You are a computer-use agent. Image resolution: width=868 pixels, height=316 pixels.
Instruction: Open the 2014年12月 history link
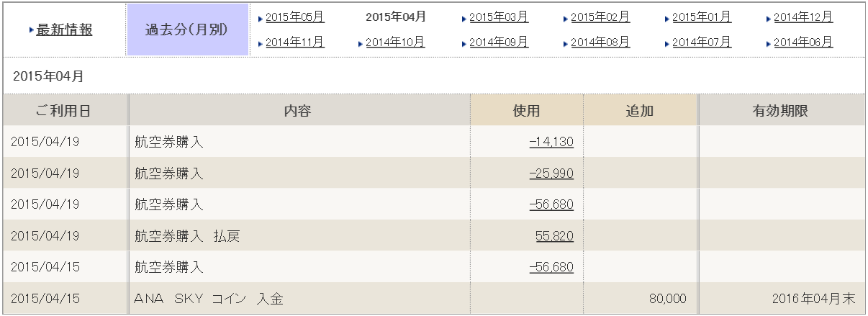803,17
